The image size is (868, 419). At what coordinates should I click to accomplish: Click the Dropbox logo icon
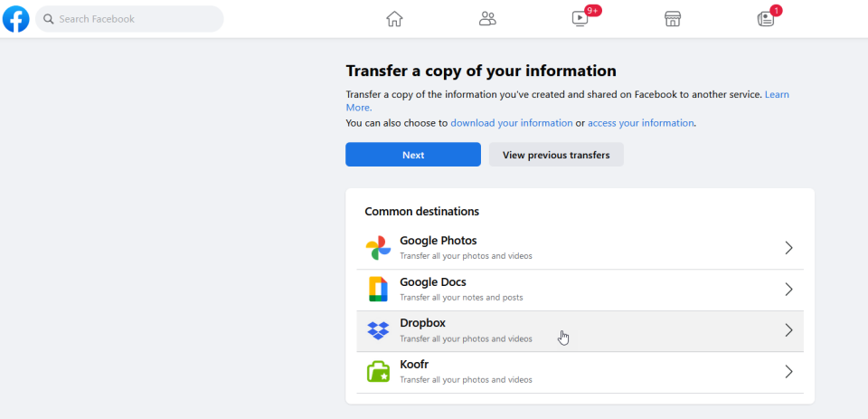tap(378, 330)
